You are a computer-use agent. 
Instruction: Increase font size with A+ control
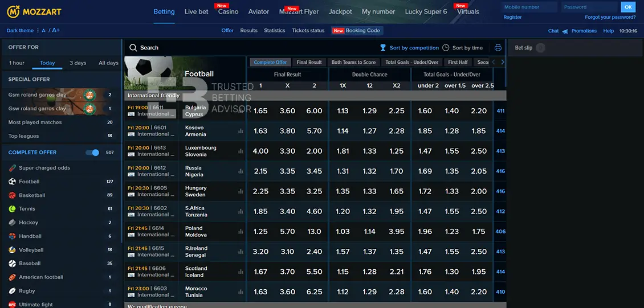click(x=56, y=30)
